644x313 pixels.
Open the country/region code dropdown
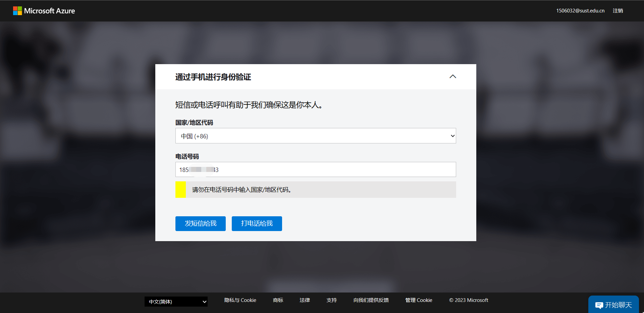[315, 136]
